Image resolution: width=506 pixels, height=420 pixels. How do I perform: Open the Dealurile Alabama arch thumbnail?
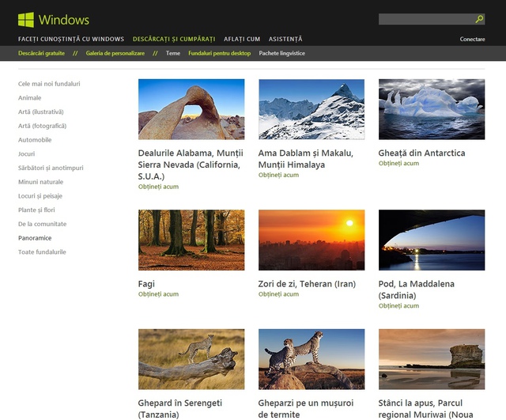191,109
